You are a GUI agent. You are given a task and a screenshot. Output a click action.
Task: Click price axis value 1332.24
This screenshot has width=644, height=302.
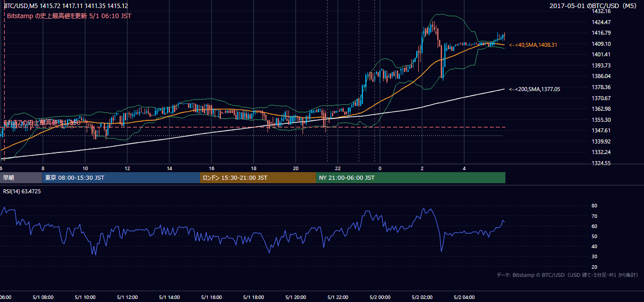601,152
